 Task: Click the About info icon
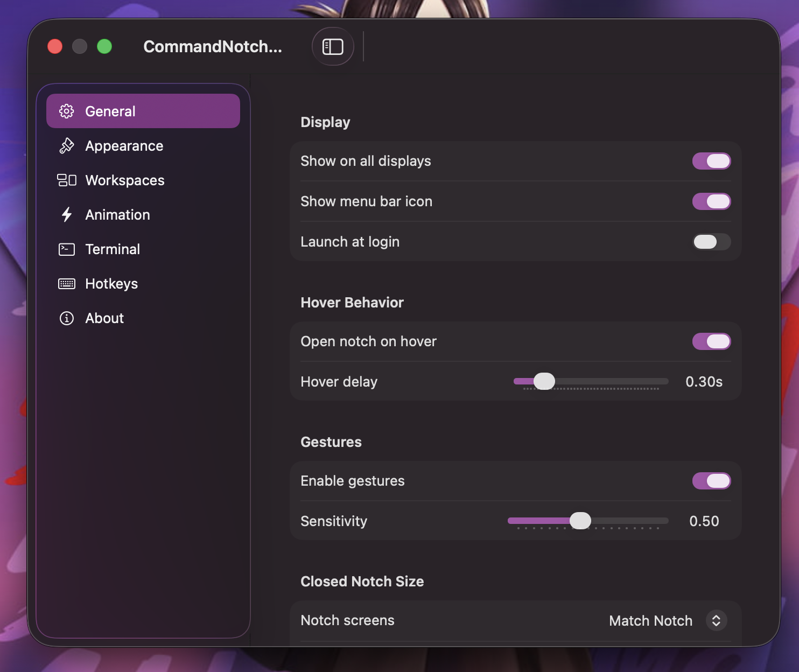(x=66, y=318)
